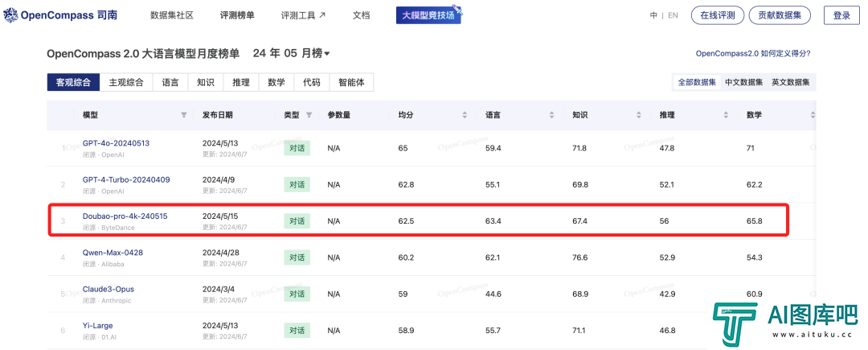Click the 发布日期 column header

pos(218,115)
